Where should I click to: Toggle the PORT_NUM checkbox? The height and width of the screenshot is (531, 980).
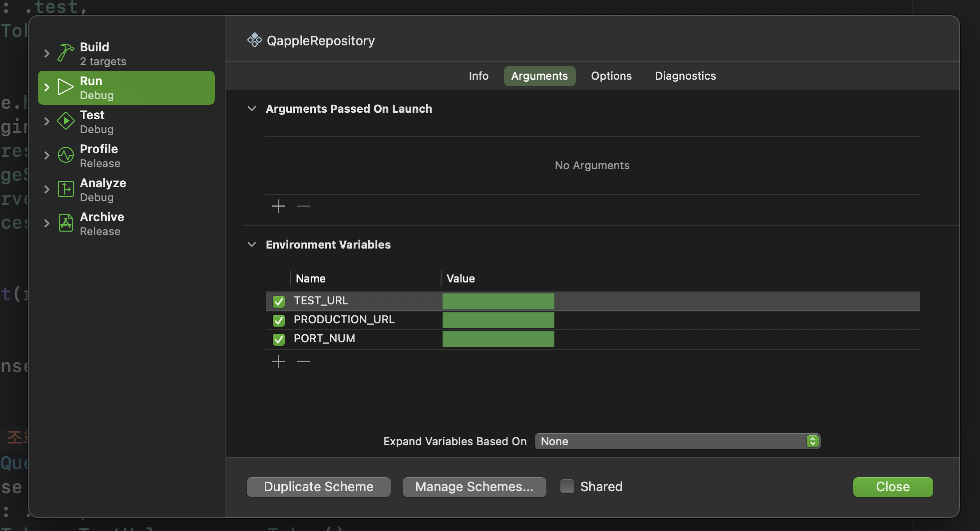278,339
